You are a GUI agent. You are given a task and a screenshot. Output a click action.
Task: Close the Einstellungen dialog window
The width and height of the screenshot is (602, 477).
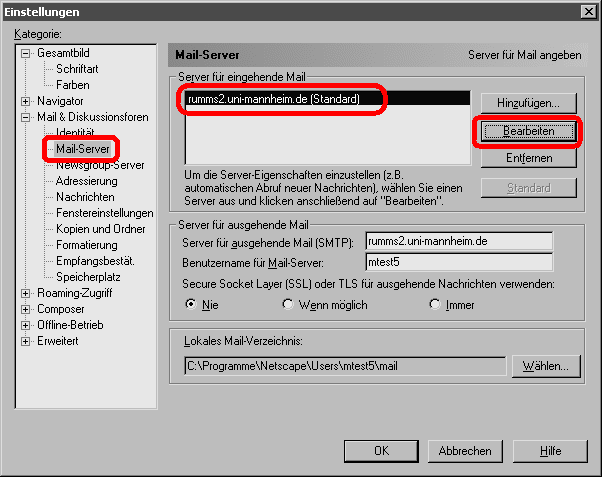[588, 11]
